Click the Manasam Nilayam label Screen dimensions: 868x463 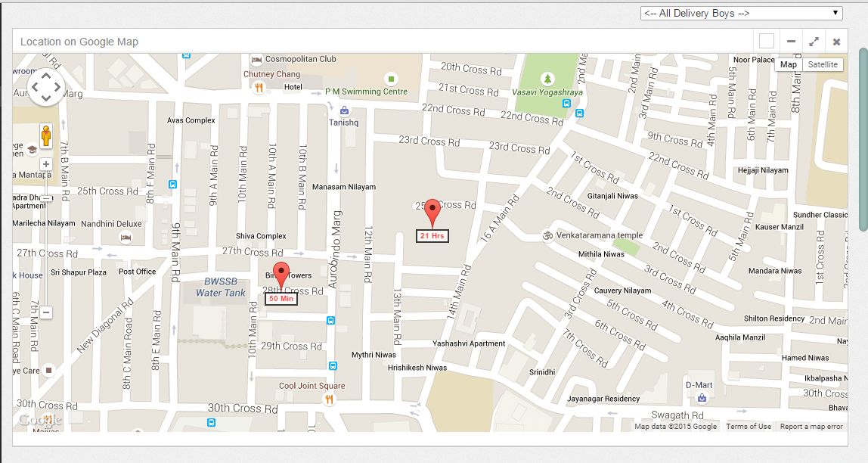[x=344, y=187]
